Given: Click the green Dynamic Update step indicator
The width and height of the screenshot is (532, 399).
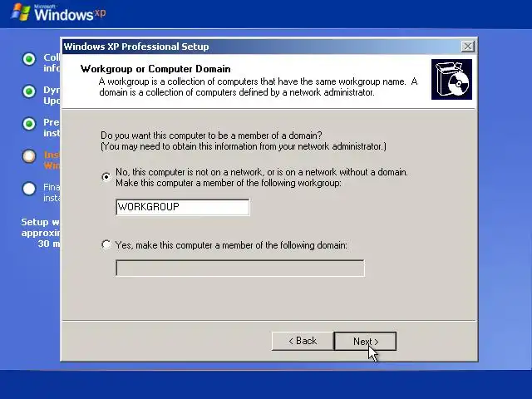Looking at the screenshot, I should (29, 91).
